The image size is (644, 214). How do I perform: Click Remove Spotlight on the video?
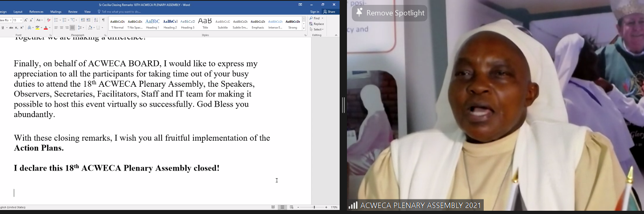point(390,13)
